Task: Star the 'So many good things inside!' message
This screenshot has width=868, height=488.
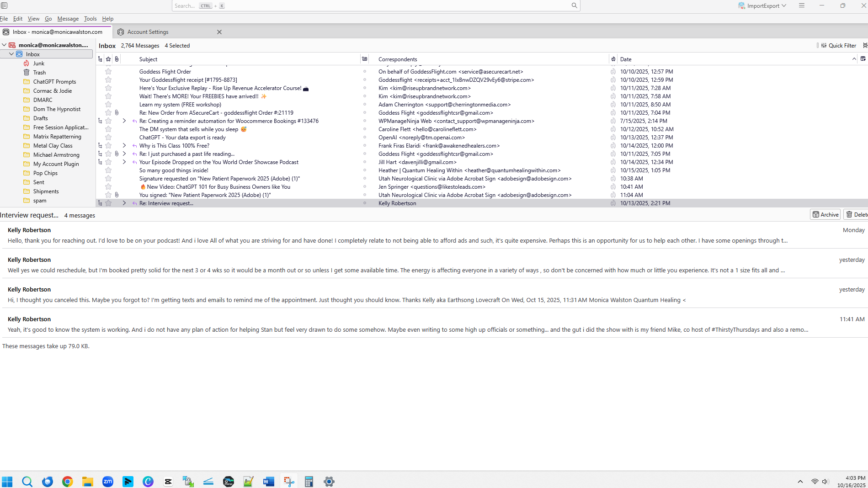Action: tap(108, 170)
